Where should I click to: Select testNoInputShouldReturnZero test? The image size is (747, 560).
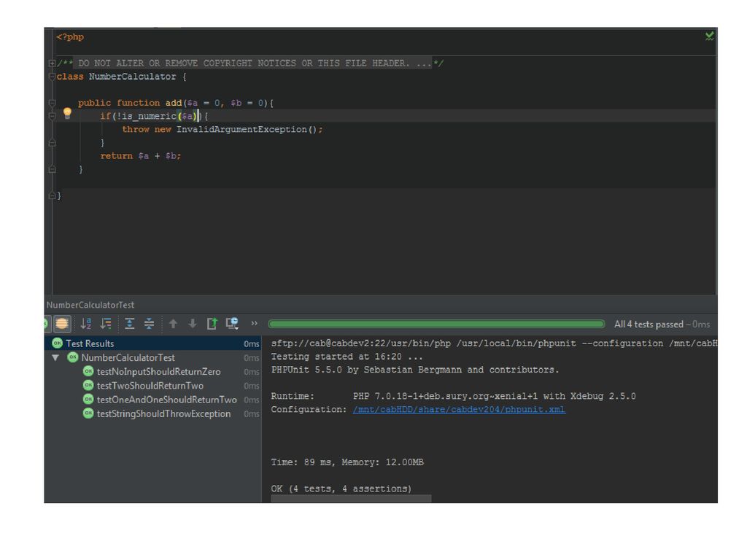158,371
